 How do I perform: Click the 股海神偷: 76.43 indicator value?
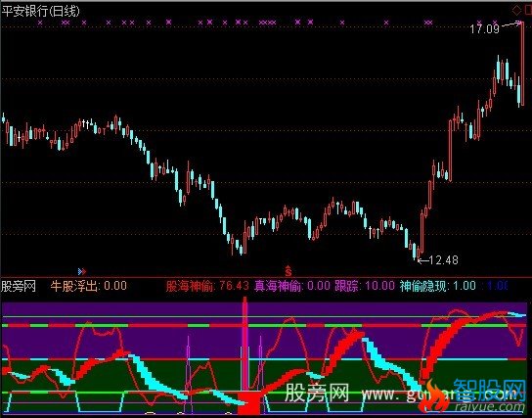(x=207, y=286)
